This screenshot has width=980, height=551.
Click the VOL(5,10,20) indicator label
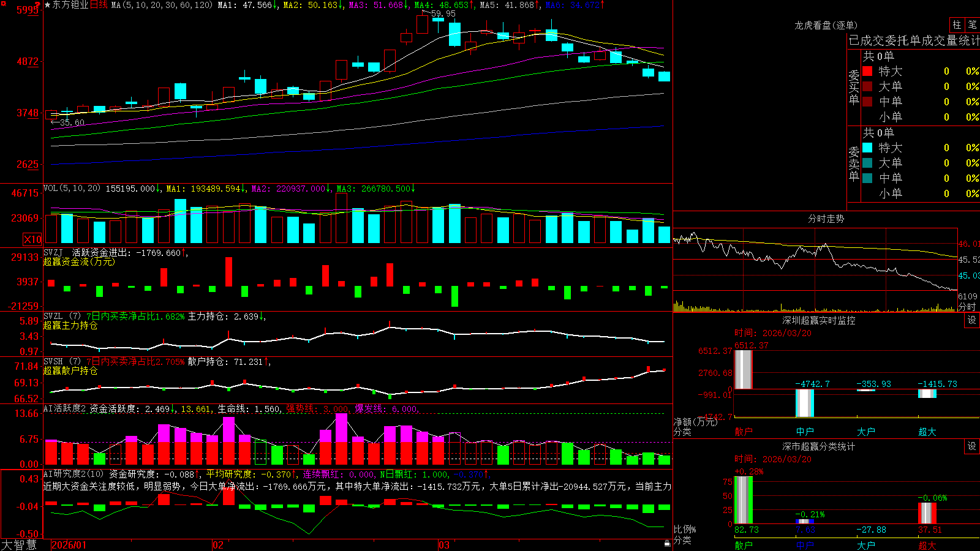pos(72,189)
